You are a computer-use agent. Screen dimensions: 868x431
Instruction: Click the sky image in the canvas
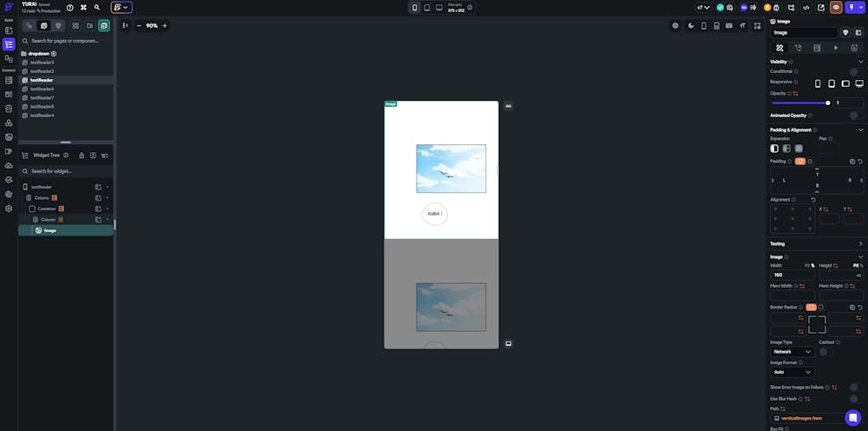pyautogui.click(x=450, y=169)
